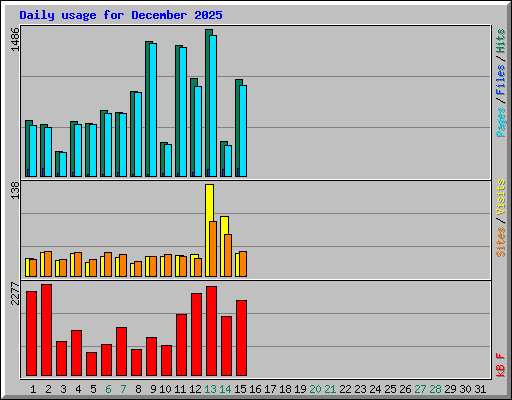Click the red KB bar for day 2

(47, 330)
